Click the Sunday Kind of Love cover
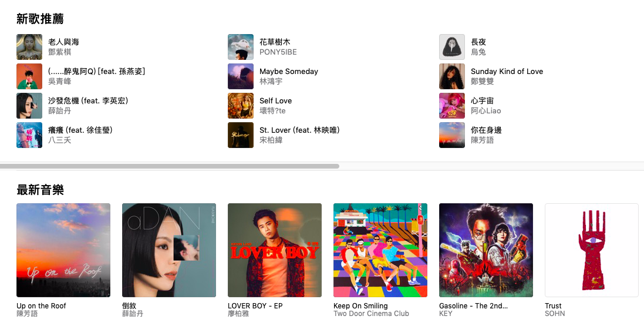Viewport: 644px width, 326px height. click(452, 76)
